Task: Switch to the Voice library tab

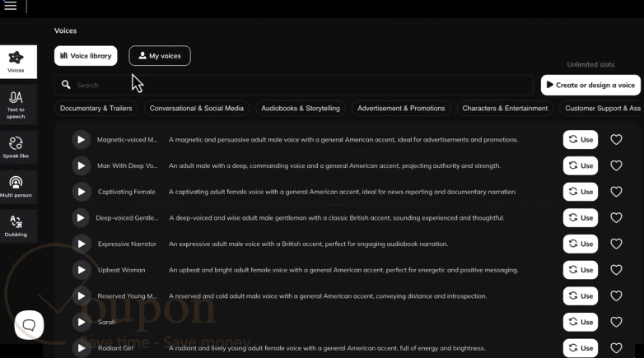Action: [86, 56]
